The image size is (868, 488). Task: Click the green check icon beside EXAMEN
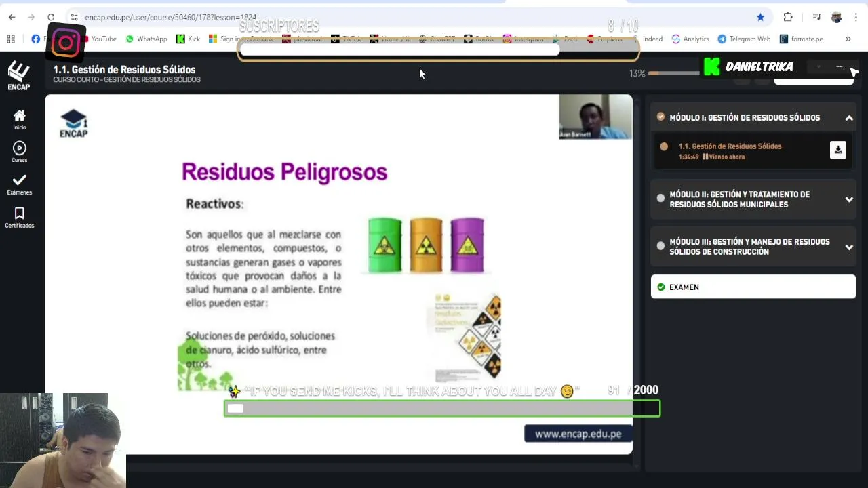661,287
